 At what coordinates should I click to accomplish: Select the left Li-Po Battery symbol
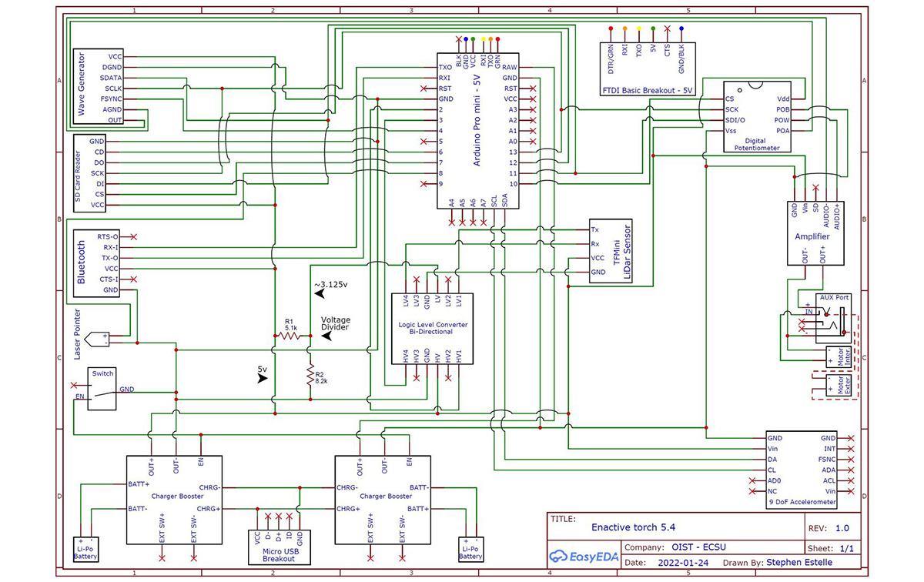click(x=85, y=547)
